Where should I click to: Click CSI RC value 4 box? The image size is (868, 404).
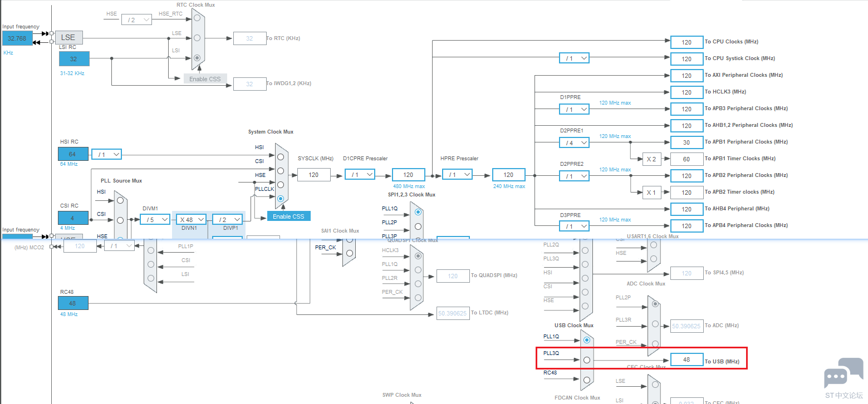click(x=73, y=217)
